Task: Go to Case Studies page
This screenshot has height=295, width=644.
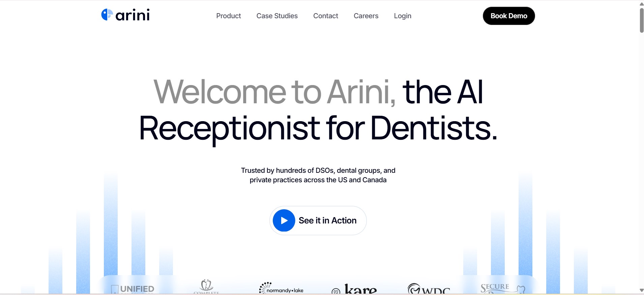Action: [277, 16]
